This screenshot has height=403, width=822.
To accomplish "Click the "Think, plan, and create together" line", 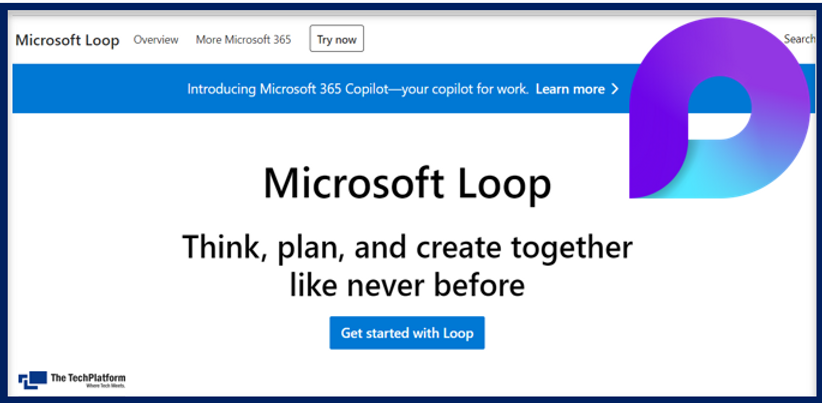I will click(407, 247).
